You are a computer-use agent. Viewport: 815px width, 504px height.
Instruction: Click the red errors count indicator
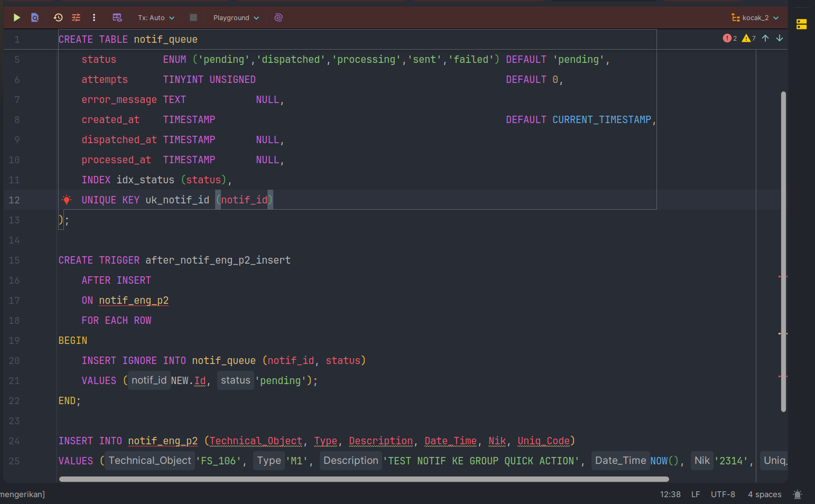pos(730,38)
